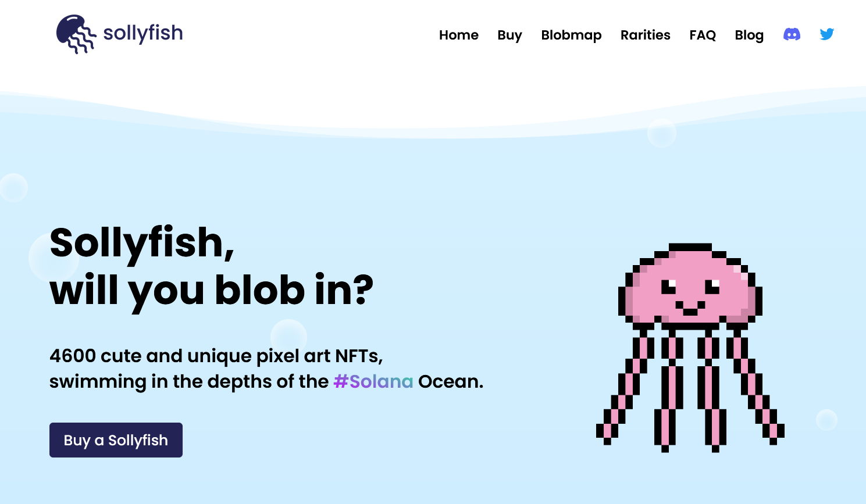866x504 pixels.
Task: Click the 'will you blob in?' headline
Action: 211,290
